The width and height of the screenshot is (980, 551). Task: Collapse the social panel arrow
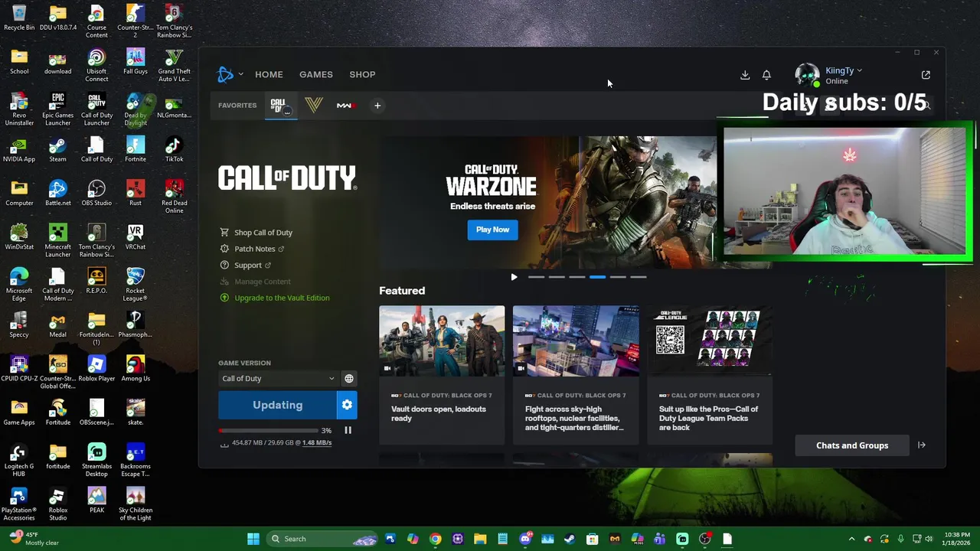(922, 445)
